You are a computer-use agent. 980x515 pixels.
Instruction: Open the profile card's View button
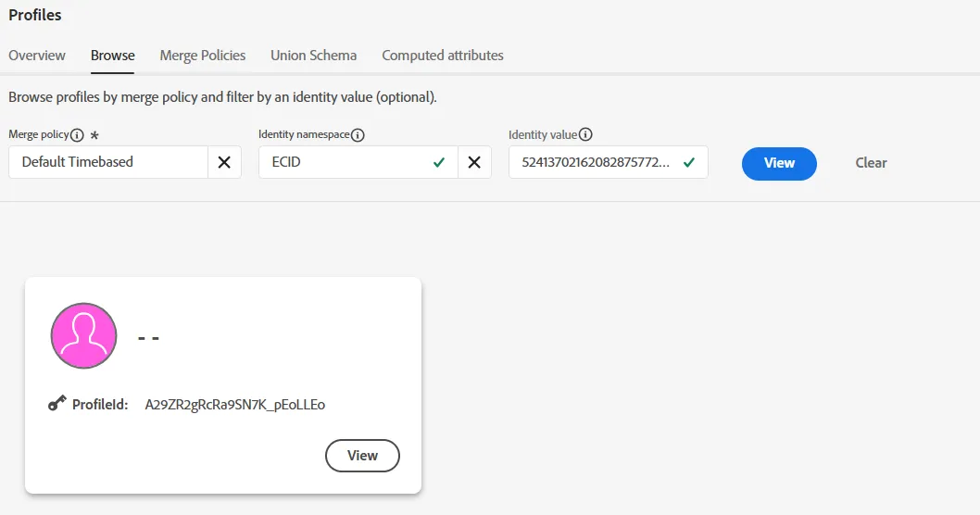pyautogui.click(x=362, y=456)
